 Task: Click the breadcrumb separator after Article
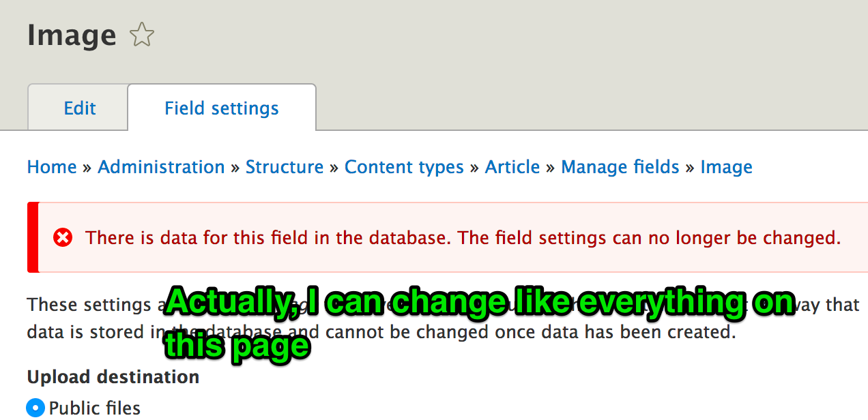click(550, 167)
